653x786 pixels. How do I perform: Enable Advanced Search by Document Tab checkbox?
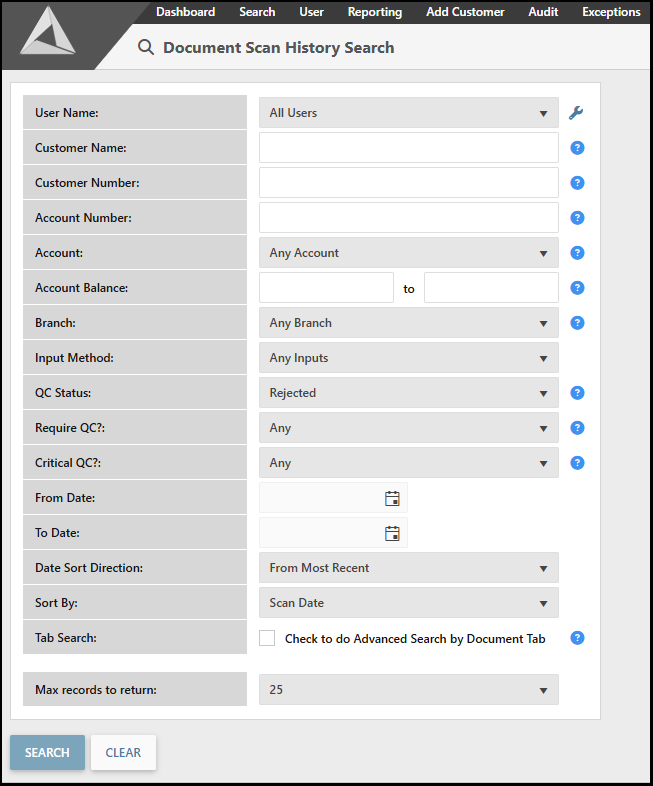click(x=267, y=638)
